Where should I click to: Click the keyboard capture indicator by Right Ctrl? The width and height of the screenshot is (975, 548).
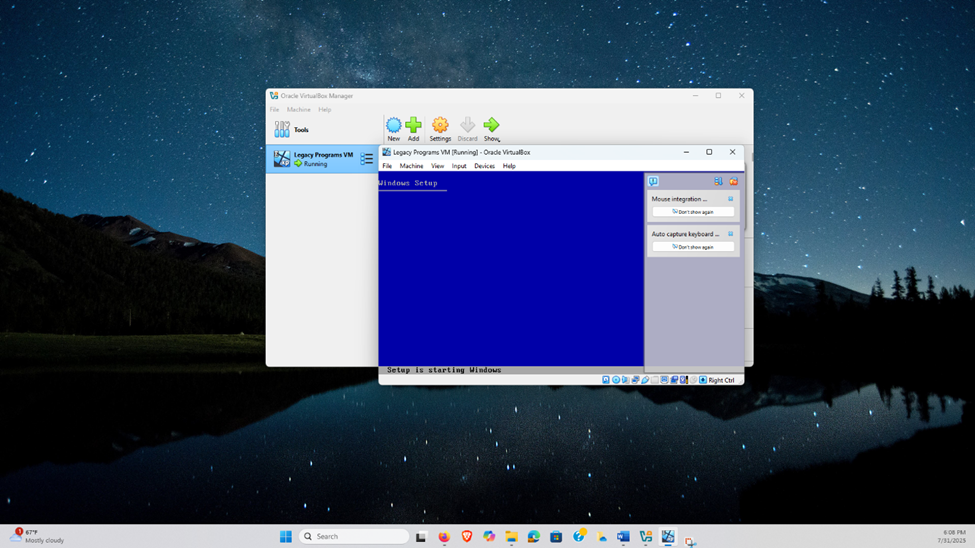click(703, 380)
